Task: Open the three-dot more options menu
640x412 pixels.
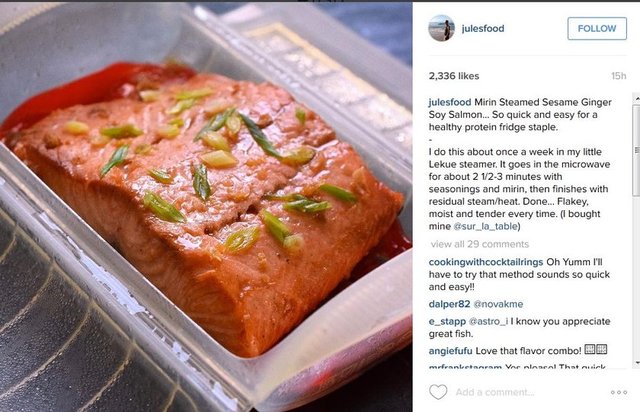Action: [619, 392]
